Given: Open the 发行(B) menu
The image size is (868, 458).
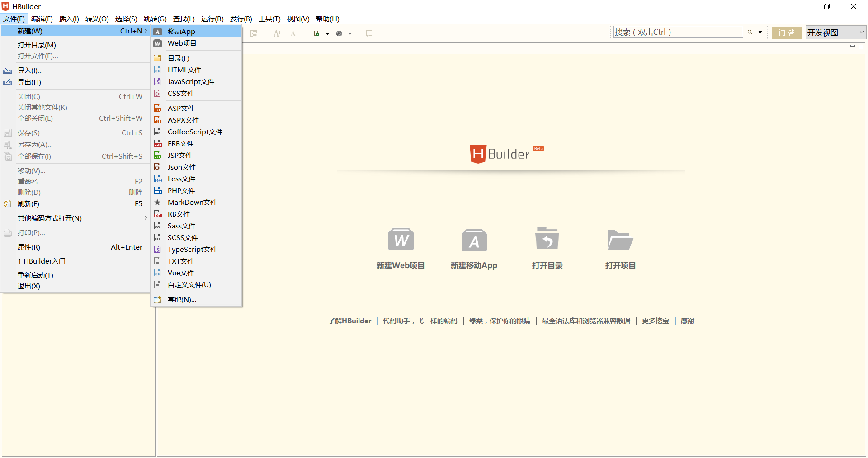Looking at the screenshot, I should (241, 19).
